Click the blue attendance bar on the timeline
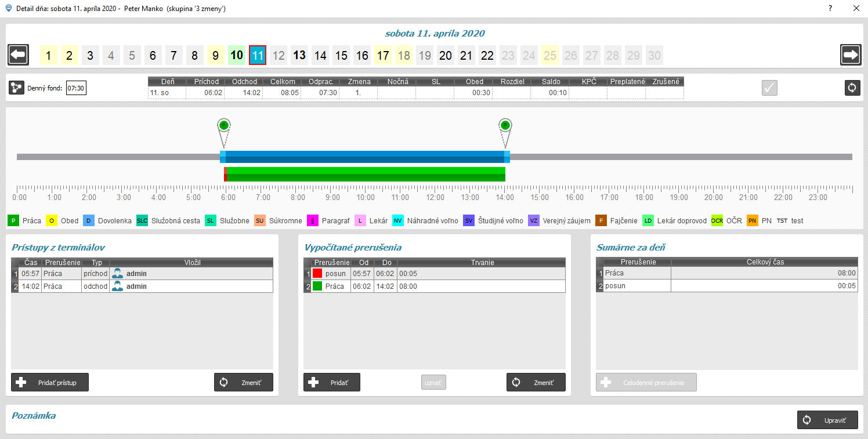The image size is (868, 439). tap(365, 157)
